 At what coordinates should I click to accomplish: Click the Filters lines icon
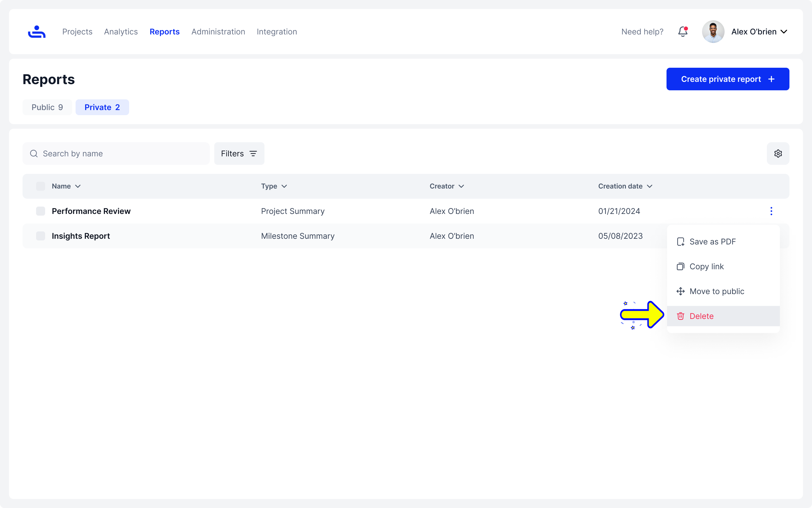[x=253, y=154]
